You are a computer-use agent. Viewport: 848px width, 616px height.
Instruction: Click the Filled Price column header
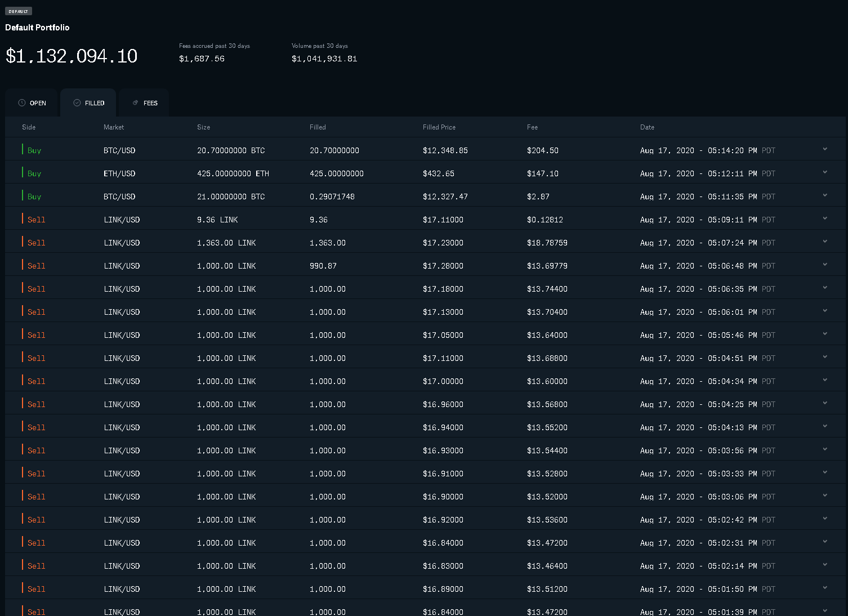click(x=439, y=127)
